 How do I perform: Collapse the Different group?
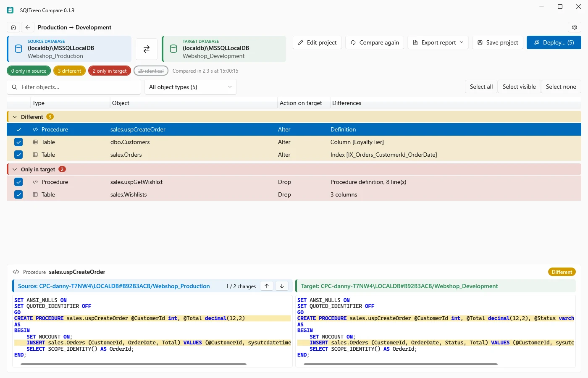pos(15,117)
